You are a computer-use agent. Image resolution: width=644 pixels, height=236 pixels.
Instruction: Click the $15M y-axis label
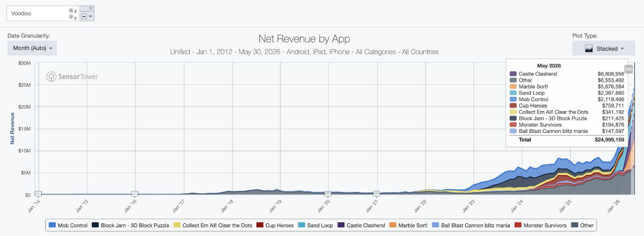click(24, 129)
